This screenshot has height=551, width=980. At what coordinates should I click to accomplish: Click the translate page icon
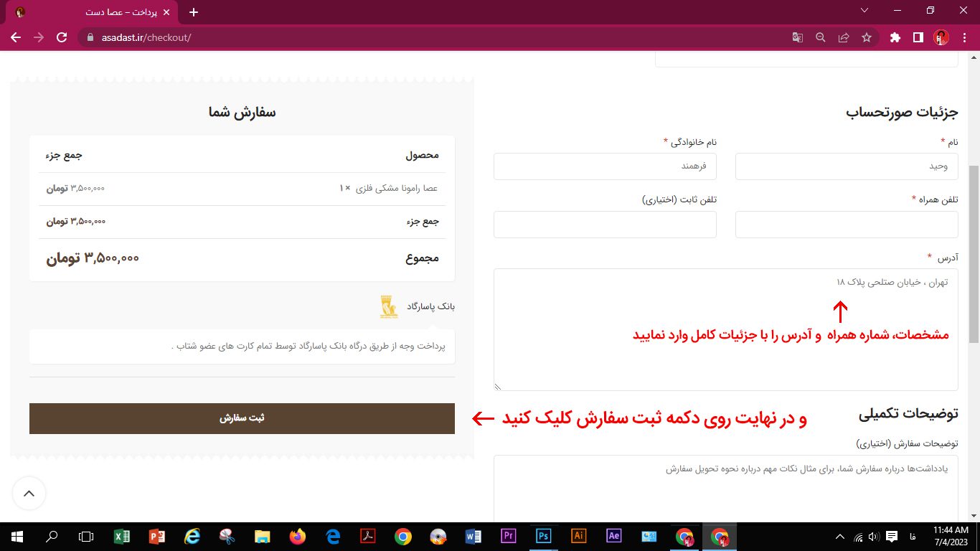point(797,37)
